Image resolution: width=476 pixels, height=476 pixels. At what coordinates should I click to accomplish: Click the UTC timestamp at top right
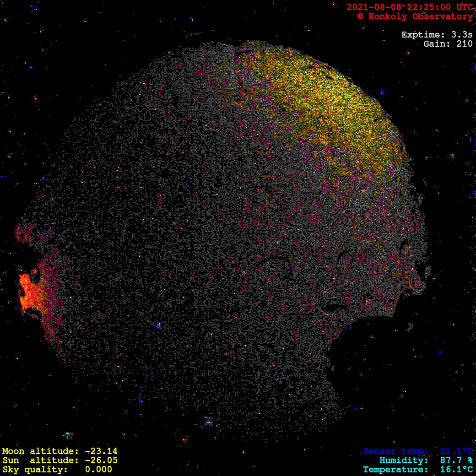(x=409, y=7)
